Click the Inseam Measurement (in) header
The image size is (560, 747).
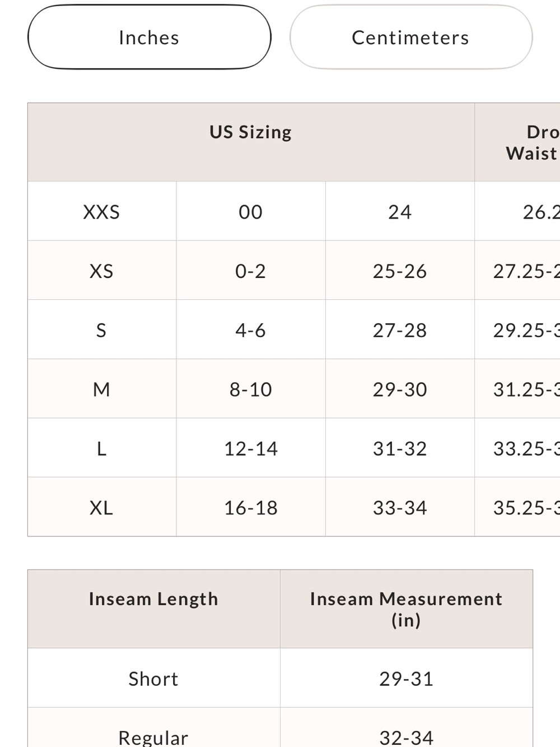(x=407, y=609)
